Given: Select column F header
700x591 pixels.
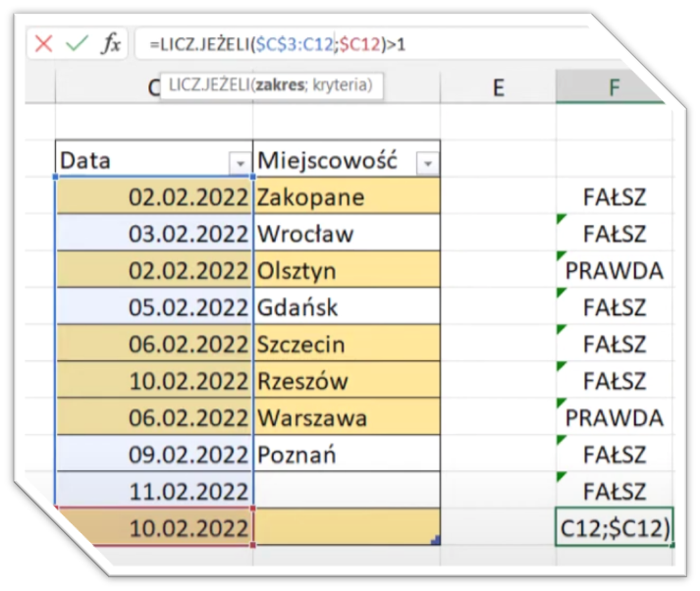Looking at the screenshot, I should (x=614, y=87).
